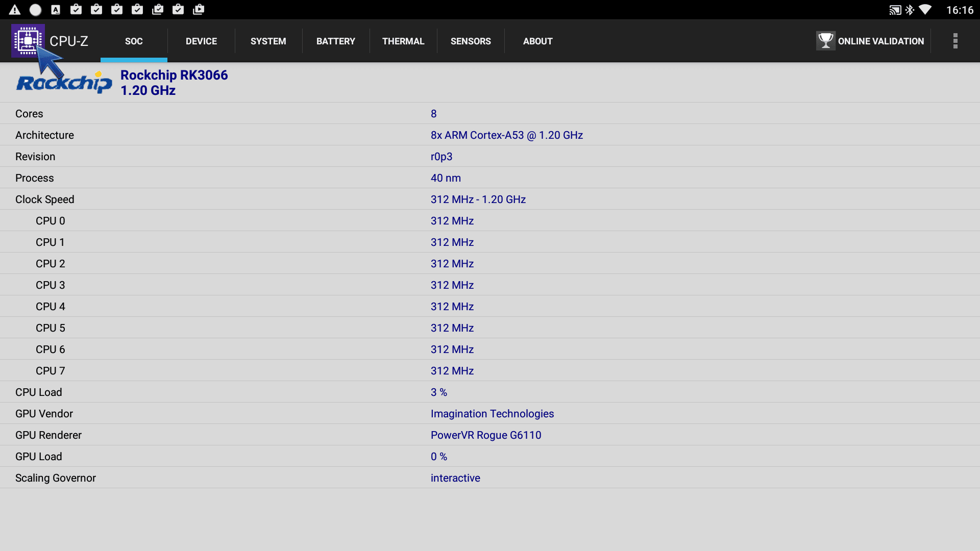Select the 'GPU Load' label
This screenshot has height=551, width=980.
coord(38,457)
